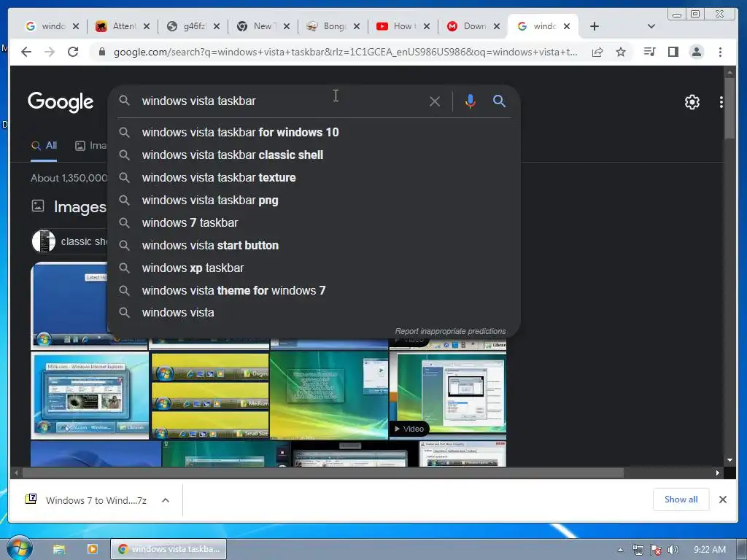Screen dimensions: 747x560
Task: Click the network tray icon
Action: (638, 550)
